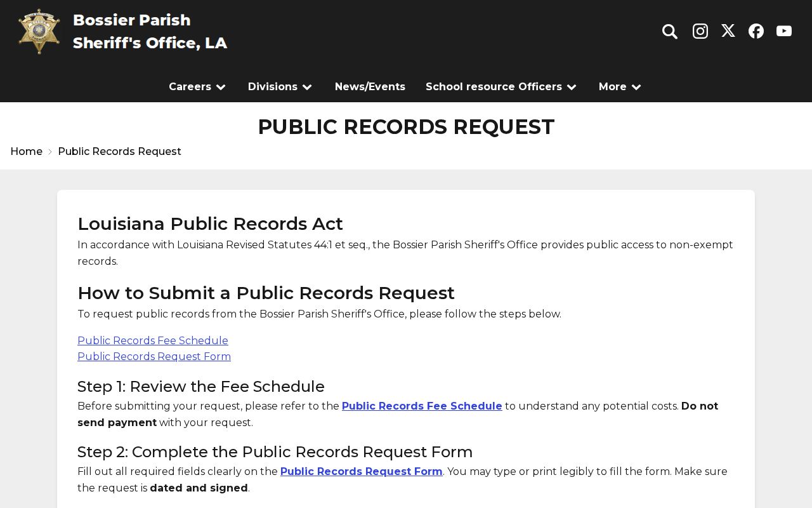Image resolution: width=812 pixels, height=508 pixels.
Task: Click the Louisiana Public Records Act heading
Action: 210,224
